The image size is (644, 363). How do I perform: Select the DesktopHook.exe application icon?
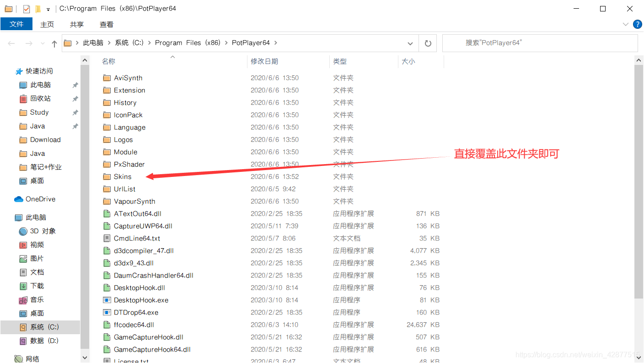pyautogui.click(x=107, y=300)
